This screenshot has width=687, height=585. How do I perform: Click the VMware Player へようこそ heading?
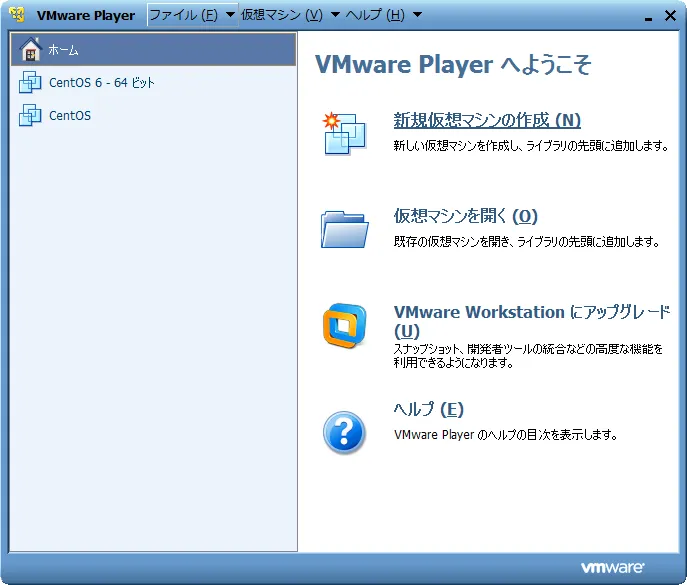pyautogui.click(x=453, y=64)
